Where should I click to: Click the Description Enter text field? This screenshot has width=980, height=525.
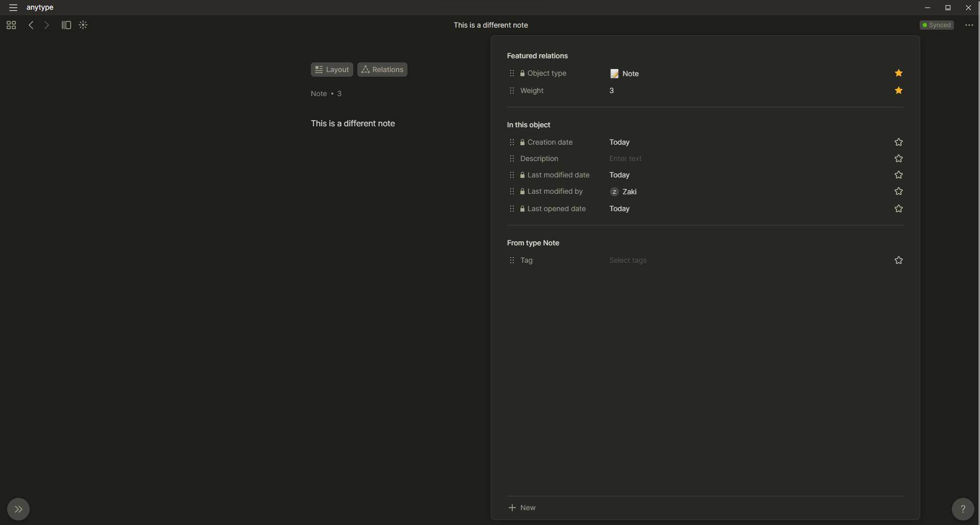[625, 158]
